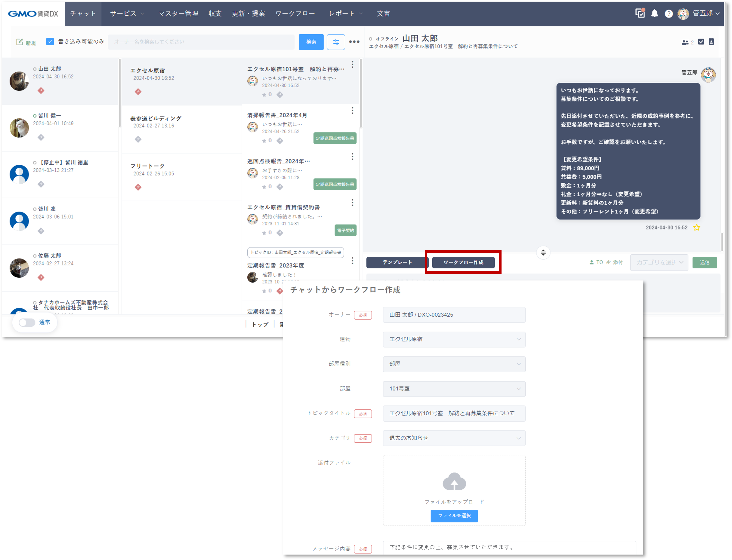Toggle the 通常 switch

coord(27,322)
